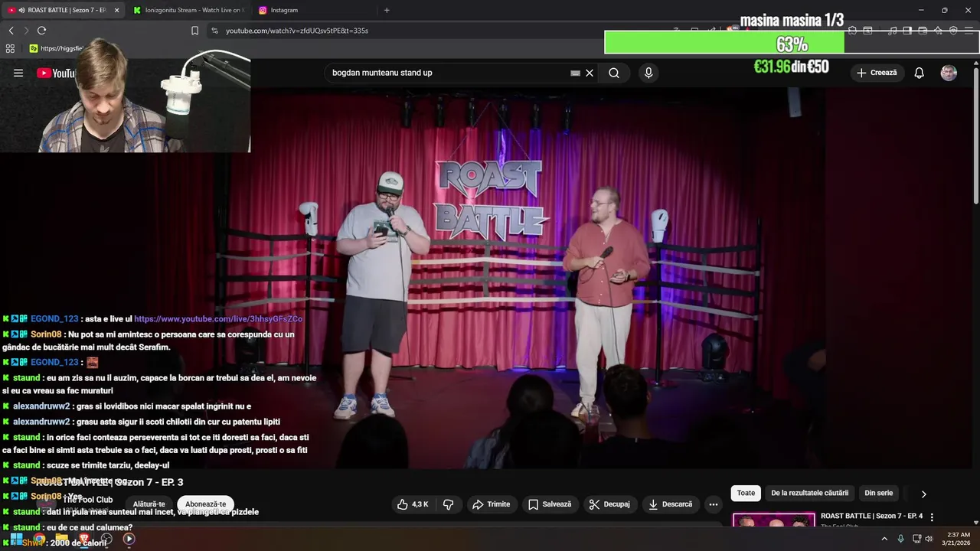Reload the page

[x=41, y=31]
